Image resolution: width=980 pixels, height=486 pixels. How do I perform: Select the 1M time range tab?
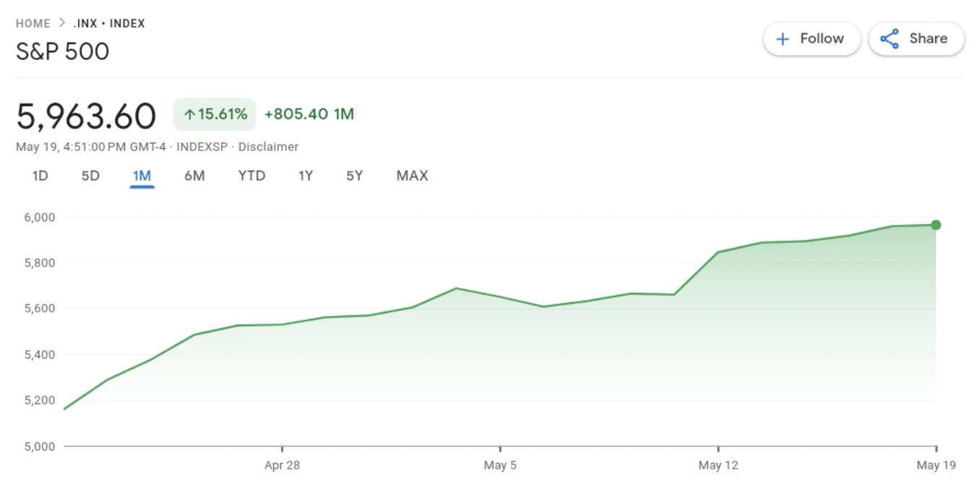[142, 176]
